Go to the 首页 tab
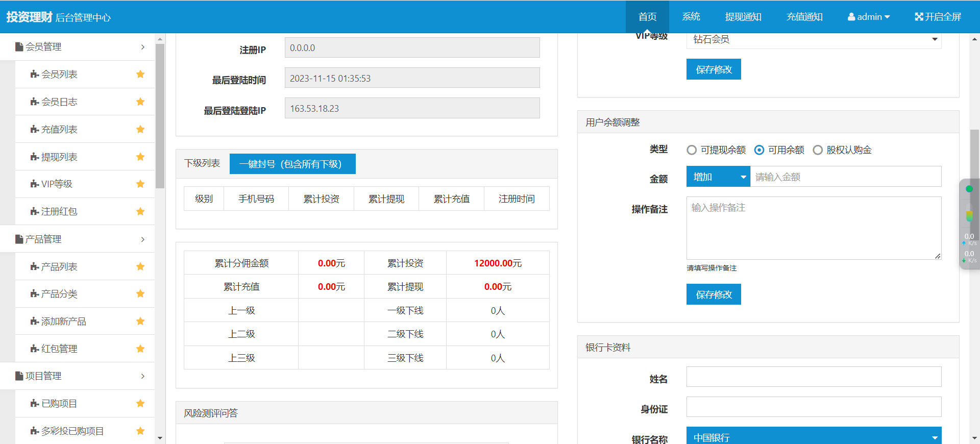 point(647,17)
